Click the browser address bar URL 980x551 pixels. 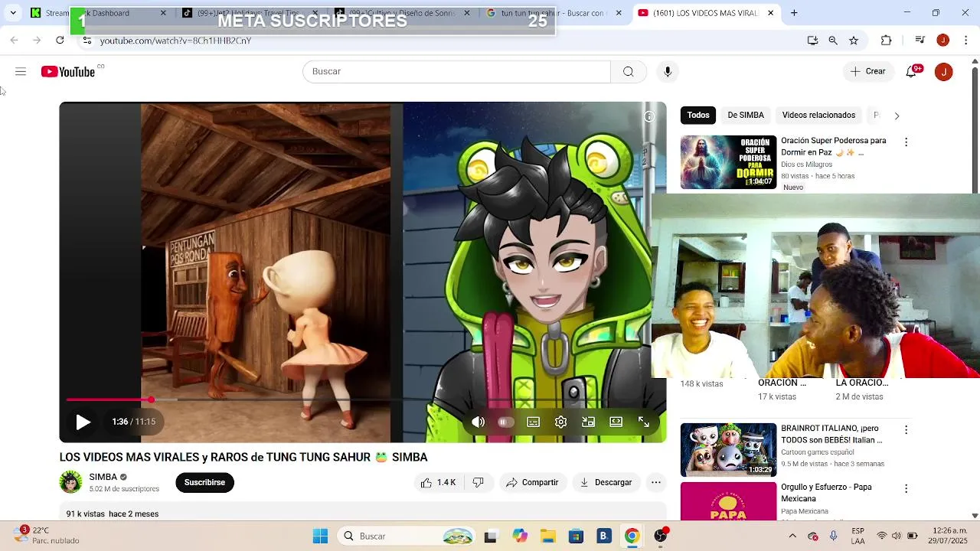tap(175, 41)
